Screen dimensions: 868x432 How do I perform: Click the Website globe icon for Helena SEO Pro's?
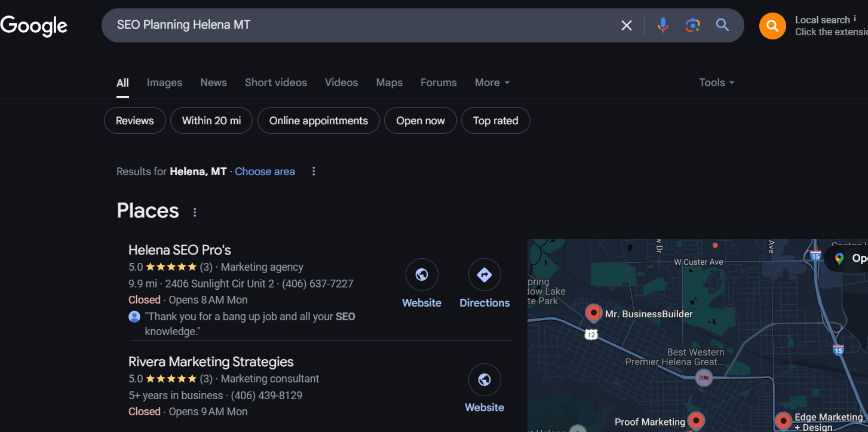coord(422,275)
